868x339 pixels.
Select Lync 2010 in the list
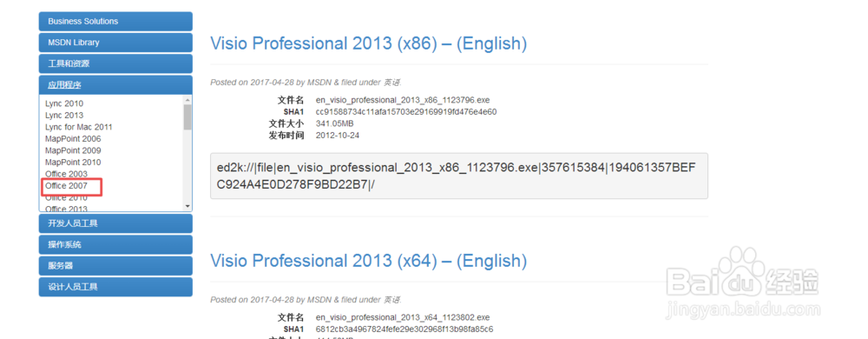pos(64,103)
